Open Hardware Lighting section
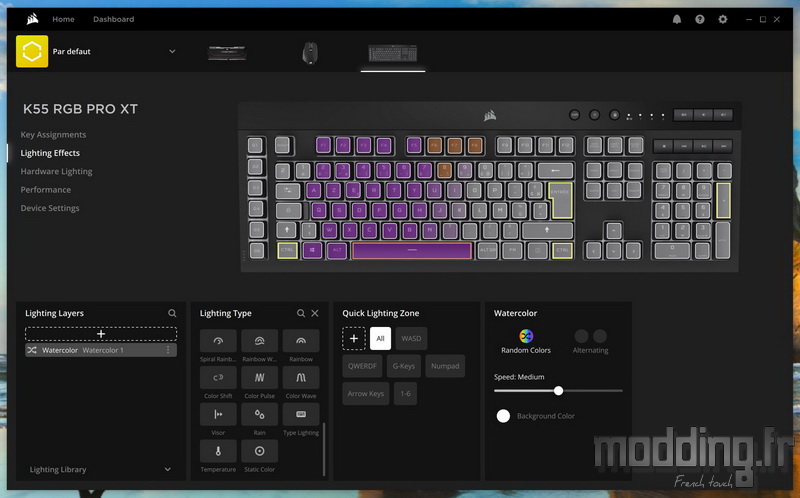This screenshot has height=498, width=800. click(56, 171)
